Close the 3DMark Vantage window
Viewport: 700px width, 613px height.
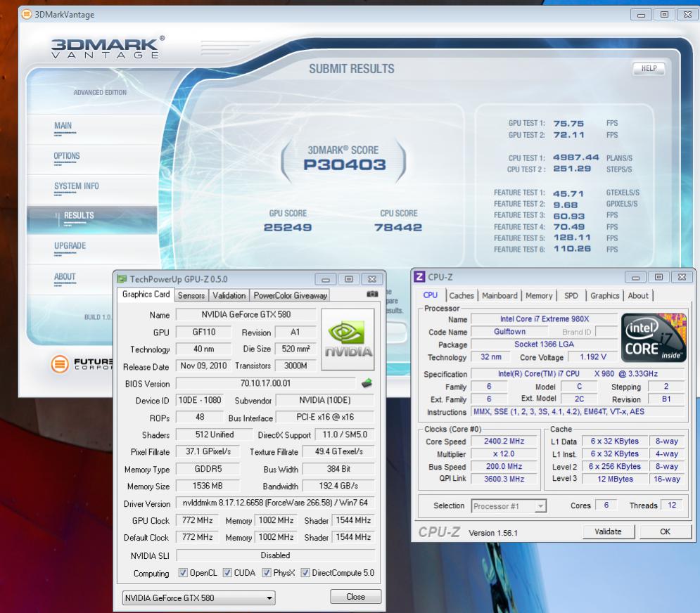[x=687, y=15]
